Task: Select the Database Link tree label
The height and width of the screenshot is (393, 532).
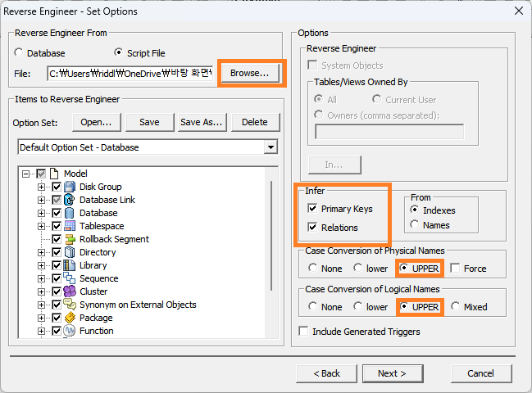Action: (x=107, y=200)
